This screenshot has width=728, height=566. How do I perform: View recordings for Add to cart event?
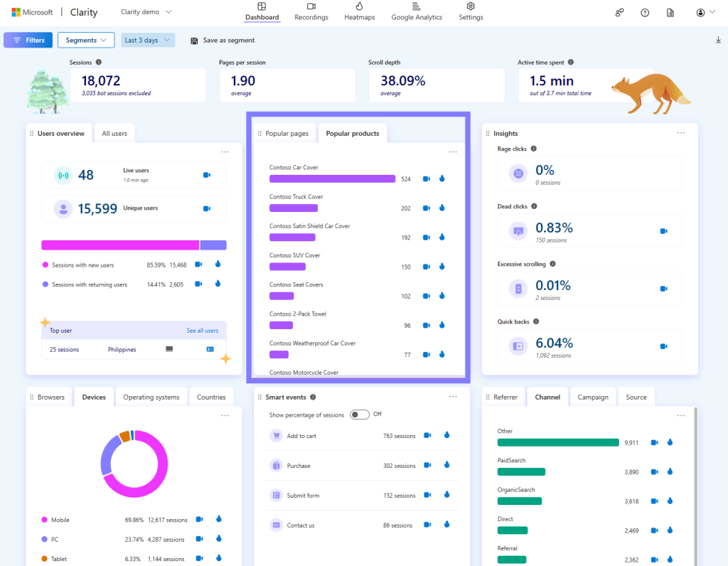[x=427, y=436]
